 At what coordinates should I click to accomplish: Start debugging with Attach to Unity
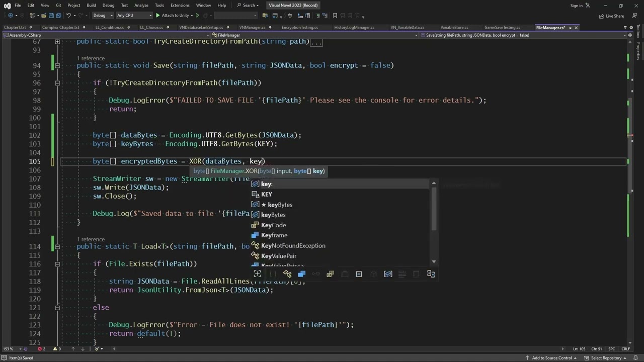click(x=172, y=16)
